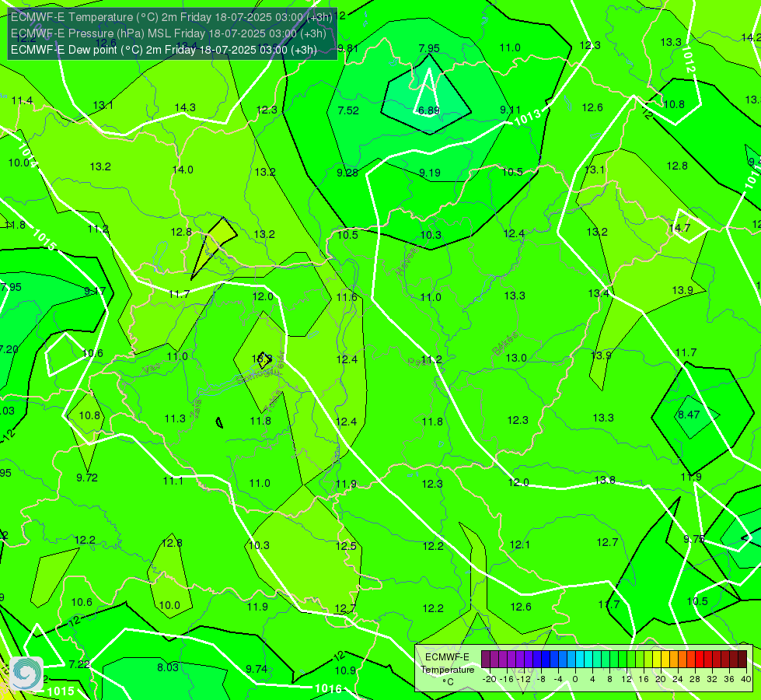Click the dark red legend swatch above 40
Screen dimensions: 761x700
click(x=742, y=660)
